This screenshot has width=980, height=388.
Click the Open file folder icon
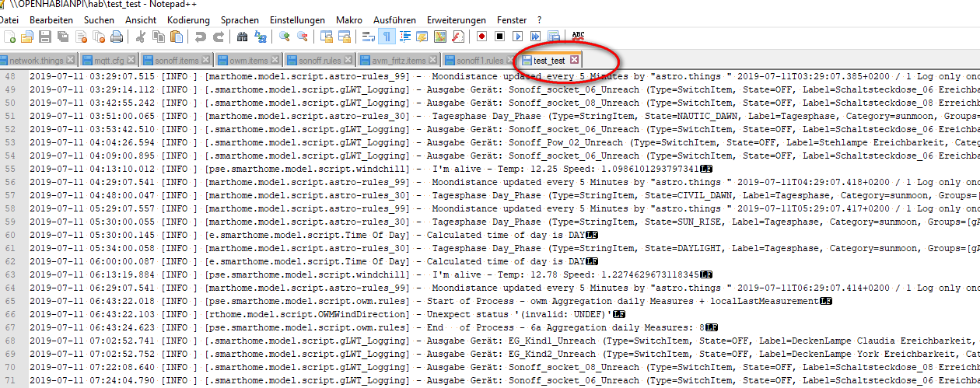(x=27, y=37)
